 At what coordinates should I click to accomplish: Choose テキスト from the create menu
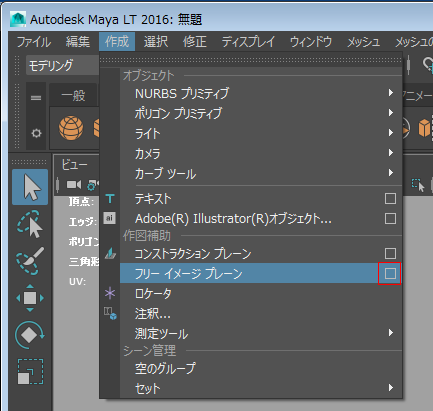coord(261,199)
